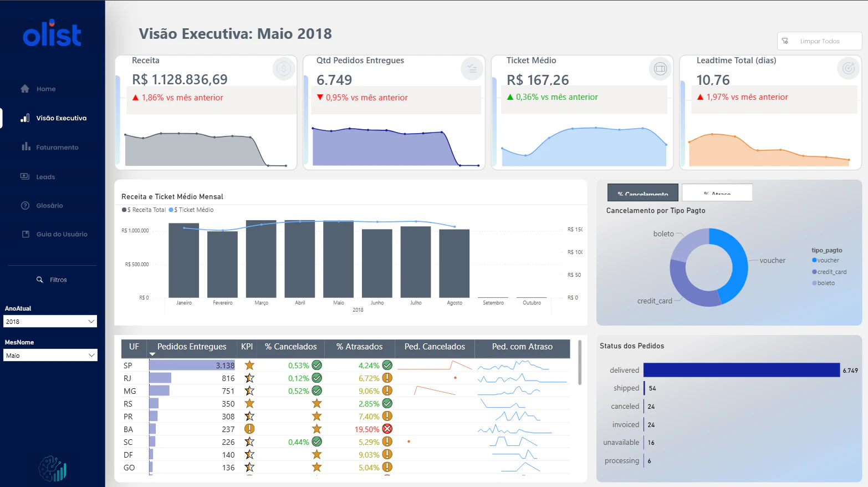Click the olist logo

pyautogui.click(x=52, y=33)
